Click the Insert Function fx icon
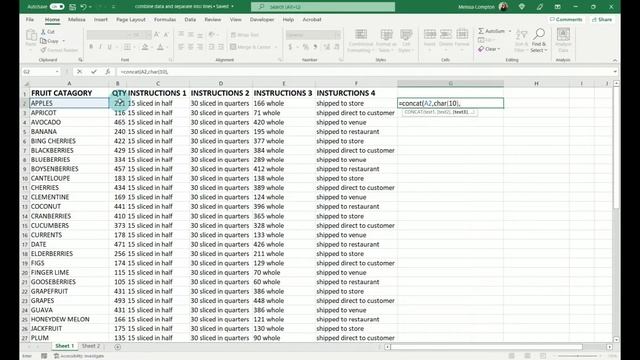 tap(108, 72)
